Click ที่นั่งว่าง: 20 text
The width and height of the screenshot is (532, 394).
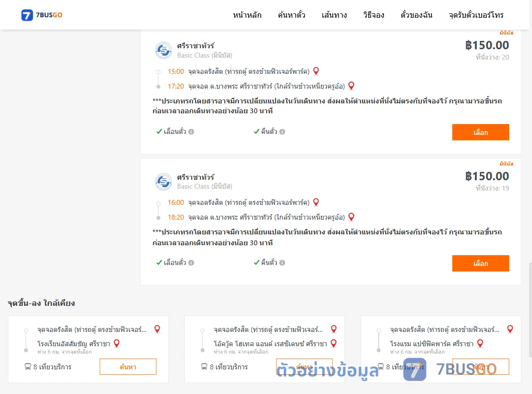[492, 57]
